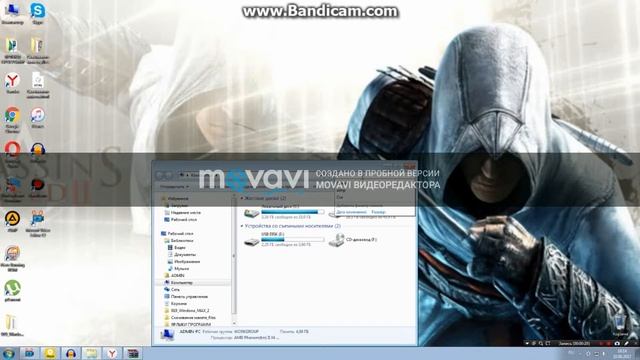Open the Skype desktop shortcut

(38, 12)
